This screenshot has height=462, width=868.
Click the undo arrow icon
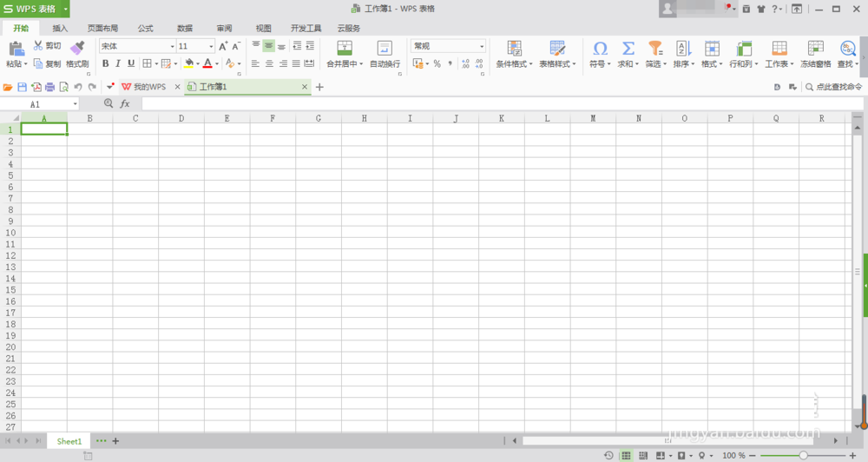click(x=78, y=87)
